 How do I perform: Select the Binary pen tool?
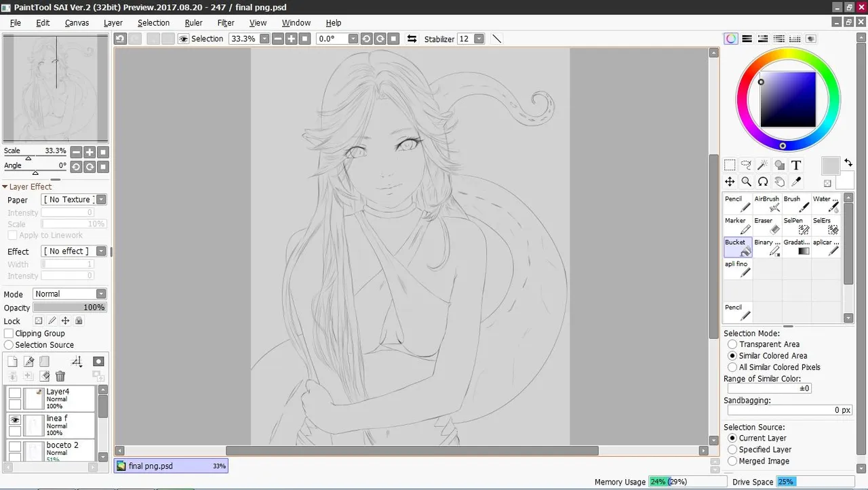coord(767,247)
